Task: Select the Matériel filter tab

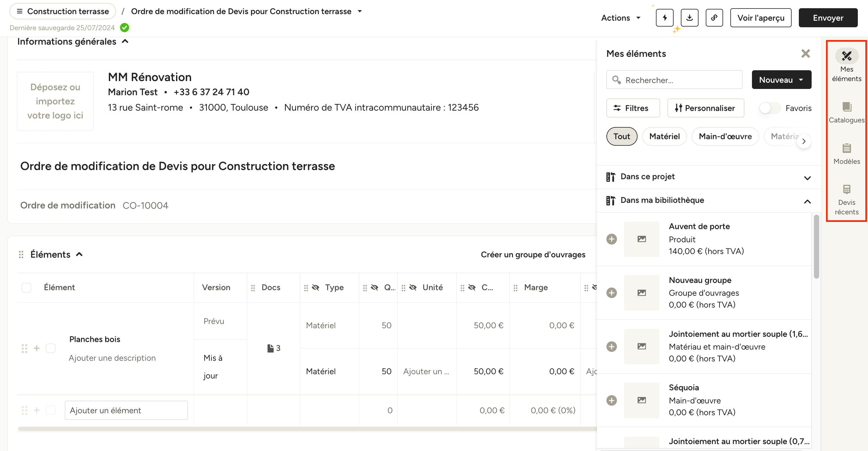Action: click(x=664, y=137)
